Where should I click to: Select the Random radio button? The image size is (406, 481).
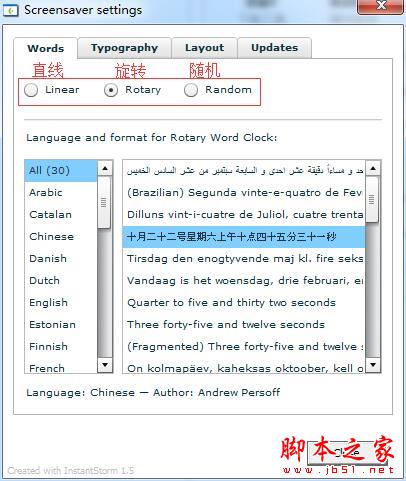[191, 90]
